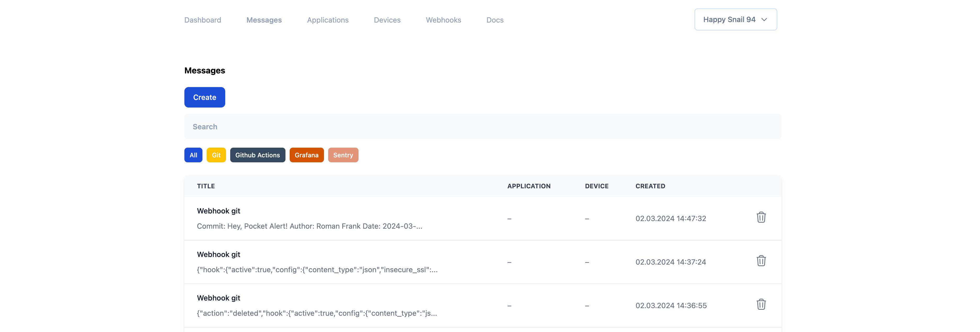Switch to the Webhooks page
Image resolution: width=980 pixels, height=332 pixels.
pyautogui.click(x=443, y=20)
